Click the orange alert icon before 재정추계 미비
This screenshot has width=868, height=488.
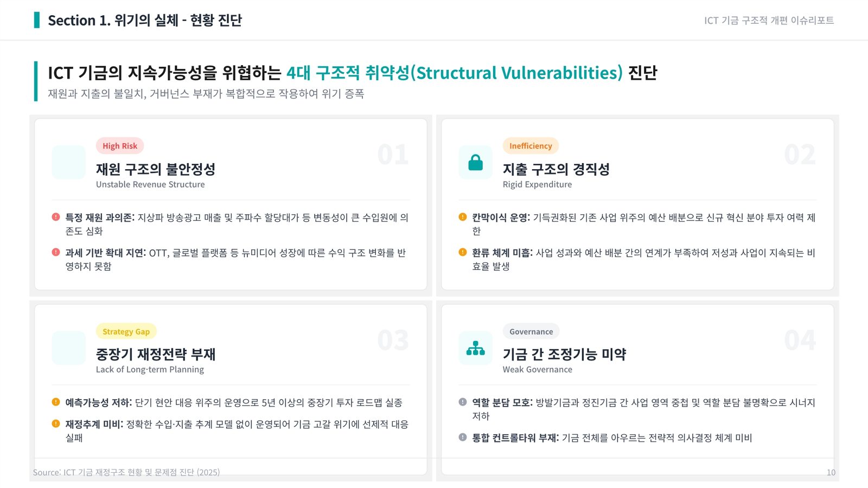56,423
